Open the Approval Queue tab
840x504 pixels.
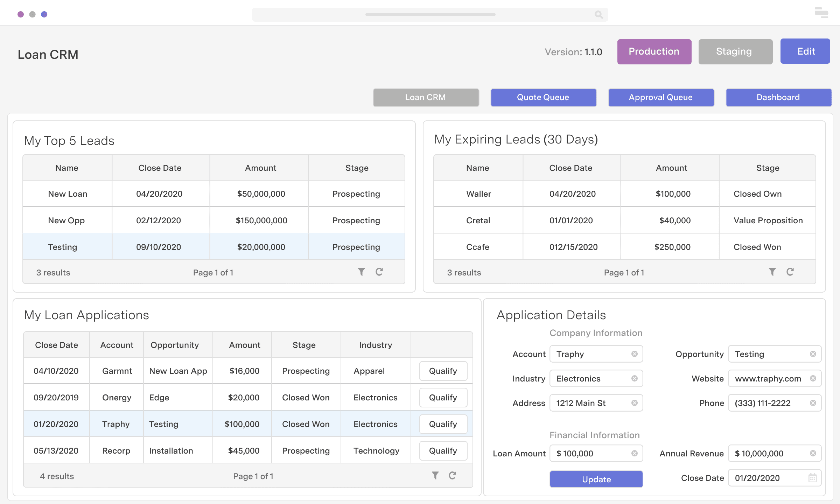(x=661, y=97)
